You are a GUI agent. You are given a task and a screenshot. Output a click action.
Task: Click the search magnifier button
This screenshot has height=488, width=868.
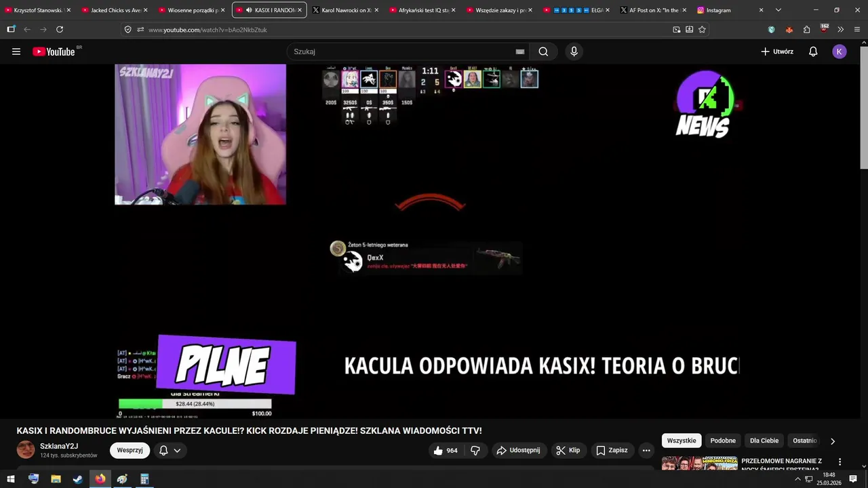(x=543, y=52)
